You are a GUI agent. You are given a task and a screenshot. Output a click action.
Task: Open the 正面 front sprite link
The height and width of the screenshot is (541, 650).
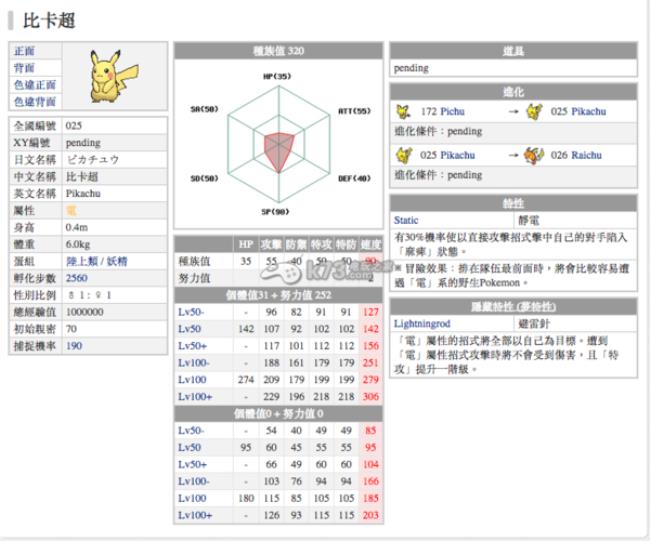(x=24, y=51)
